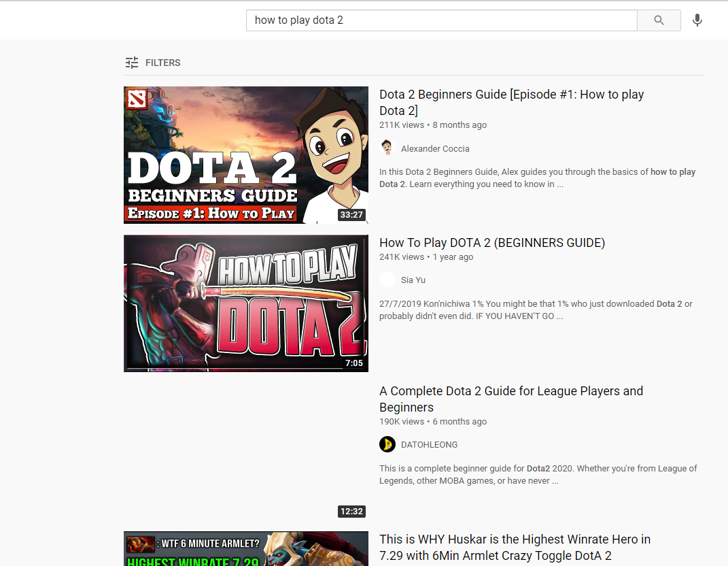Click the 12:32 duration badge
The width and height of the screenshot is (728, 566).
pyautogui.click(x=351, y=511)
